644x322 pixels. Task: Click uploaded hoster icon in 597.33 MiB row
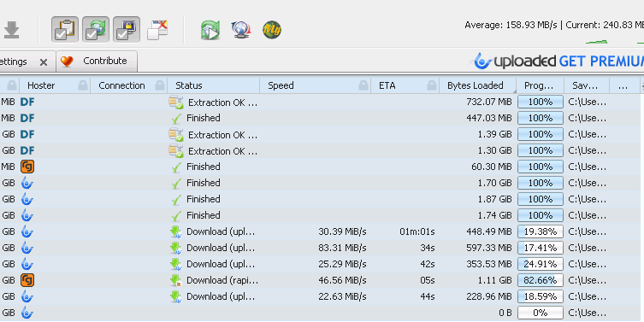(27, 248)
